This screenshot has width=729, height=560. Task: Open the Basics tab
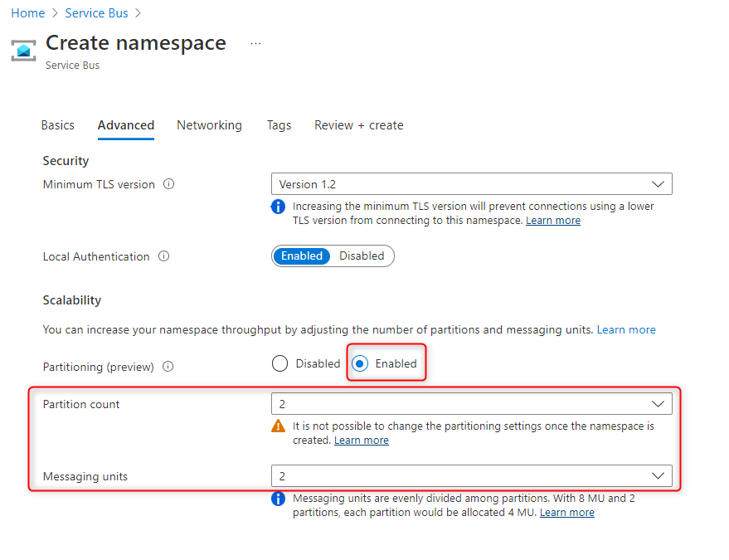57,125
